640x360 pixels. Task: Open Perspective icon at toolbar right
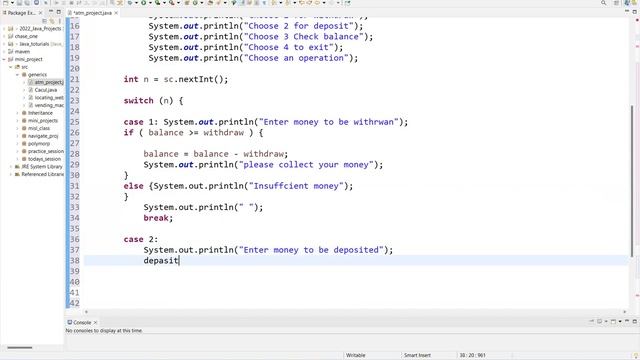616,3
